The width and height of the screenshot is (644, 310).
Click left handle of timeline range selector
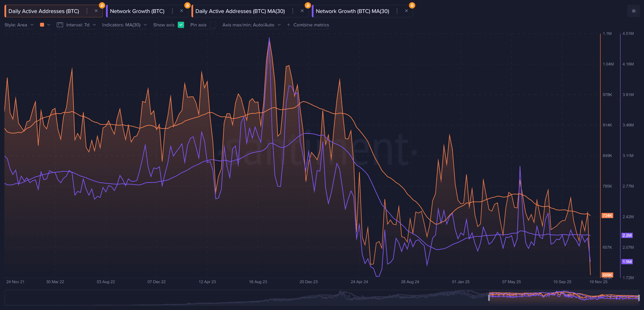489,297
